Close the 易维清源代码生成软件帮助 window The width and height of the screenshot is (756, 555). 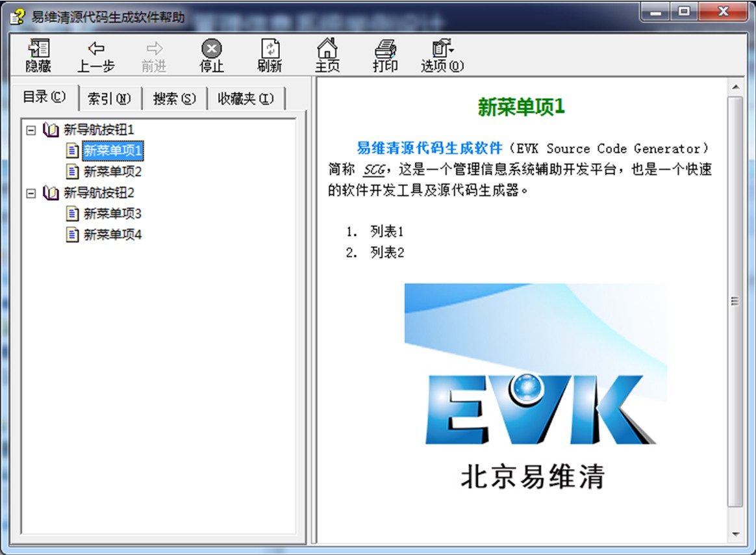click(724, 12)
